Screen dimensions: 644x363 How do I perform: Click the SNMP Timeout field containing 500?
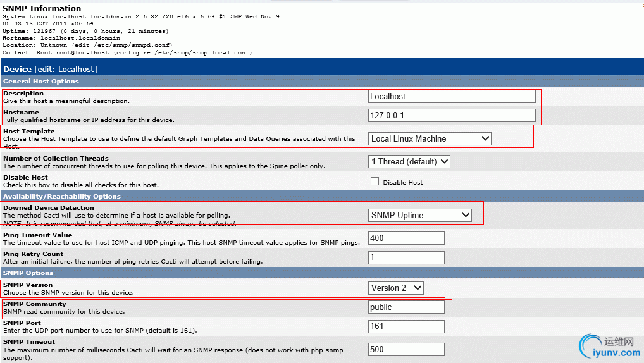[x=406, y=350]
